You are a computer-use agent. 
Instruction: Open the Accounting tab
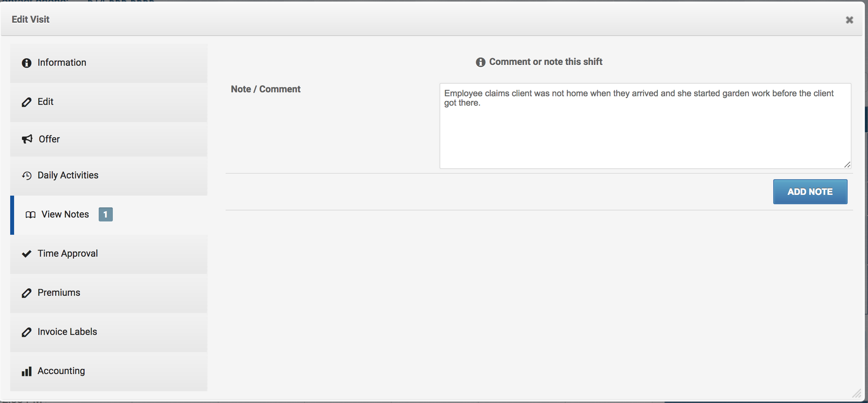[x=109, y=371]
